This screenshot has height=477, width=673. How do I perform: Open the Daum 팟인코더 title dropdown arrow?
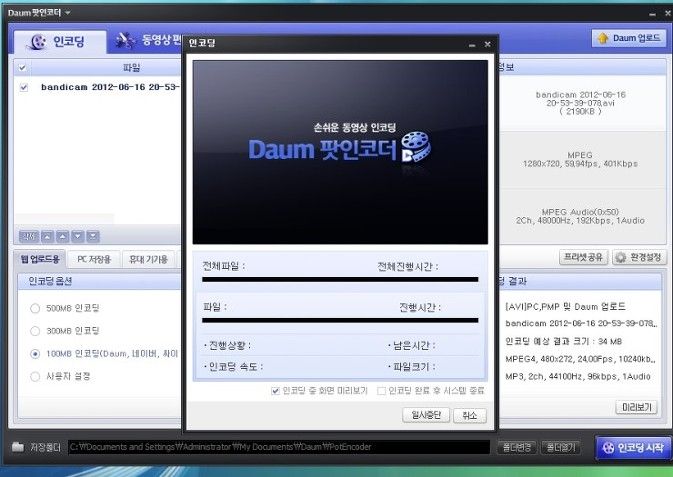pos(68,13)
